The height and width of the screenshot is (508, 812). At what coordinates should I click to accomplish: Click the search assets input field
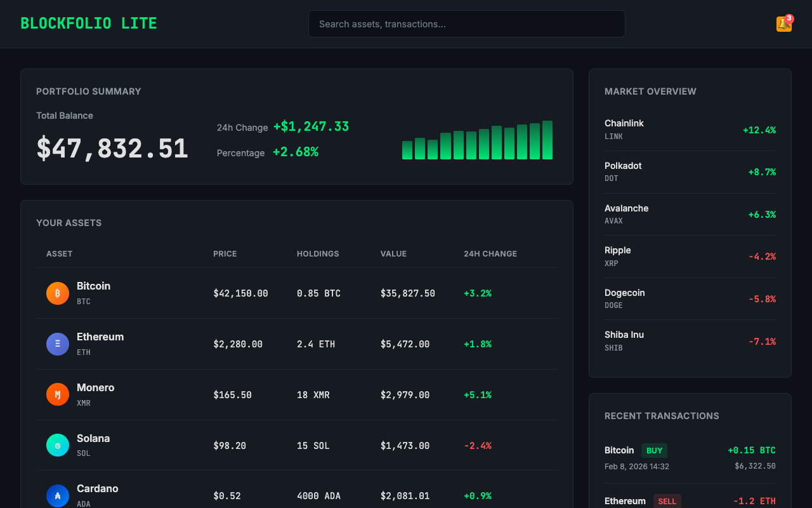click(x=466, y=23)
